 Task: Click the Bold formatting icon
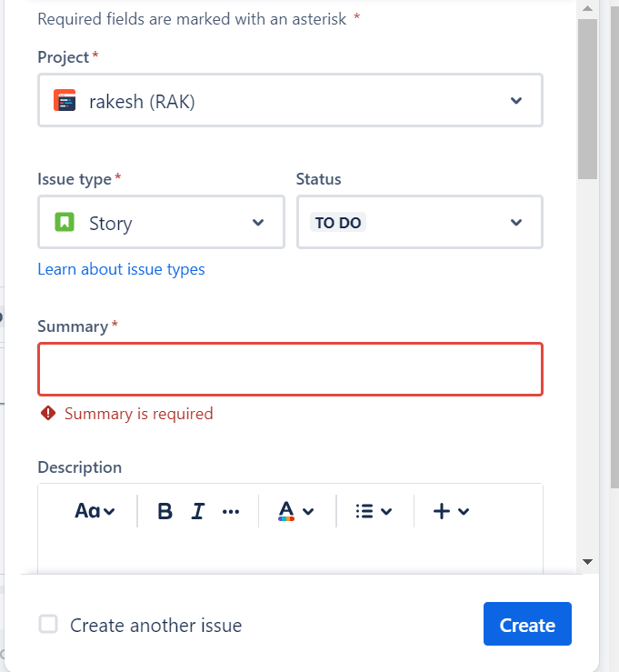(165, 511)
